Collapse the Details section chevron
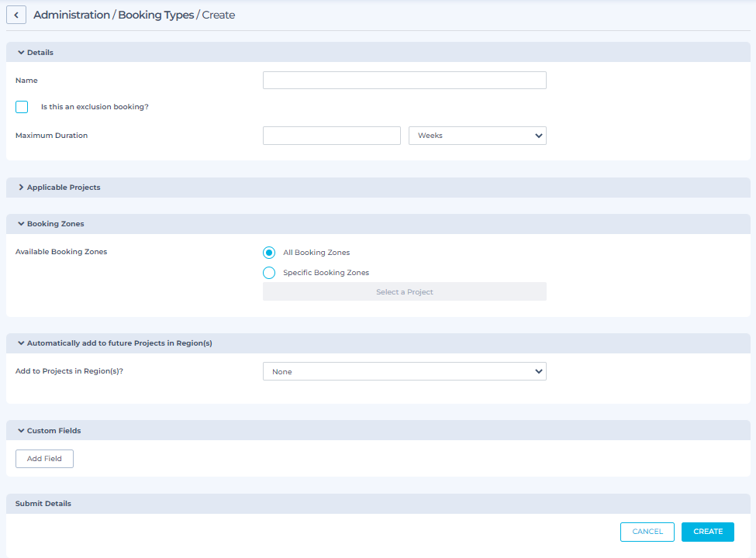 pos(21,53)
